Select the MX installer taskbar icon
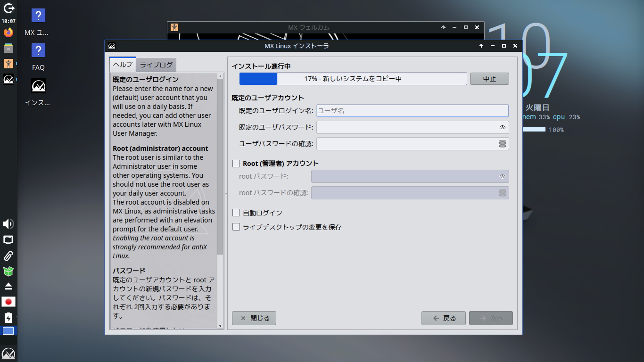Image resolution: width=644 pixels, height=362 pixels. coord(8,79)
